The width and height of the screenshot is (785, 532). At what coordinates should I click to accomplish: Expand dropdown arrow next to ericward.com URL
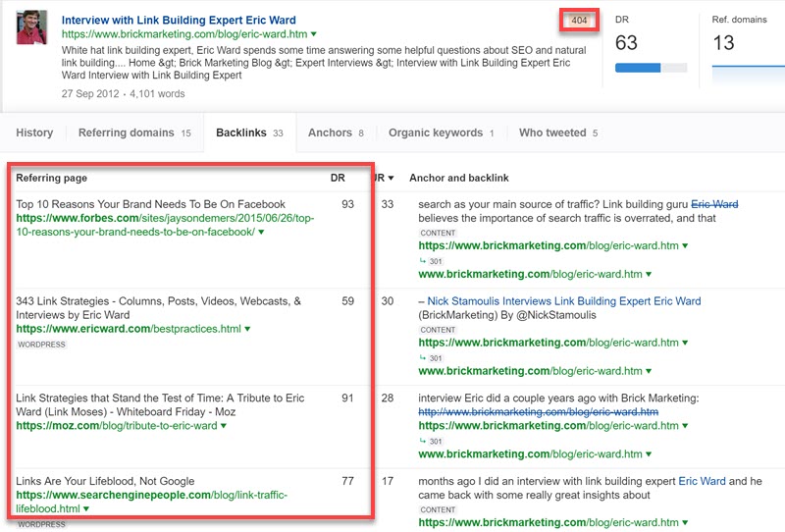point(247,329)
